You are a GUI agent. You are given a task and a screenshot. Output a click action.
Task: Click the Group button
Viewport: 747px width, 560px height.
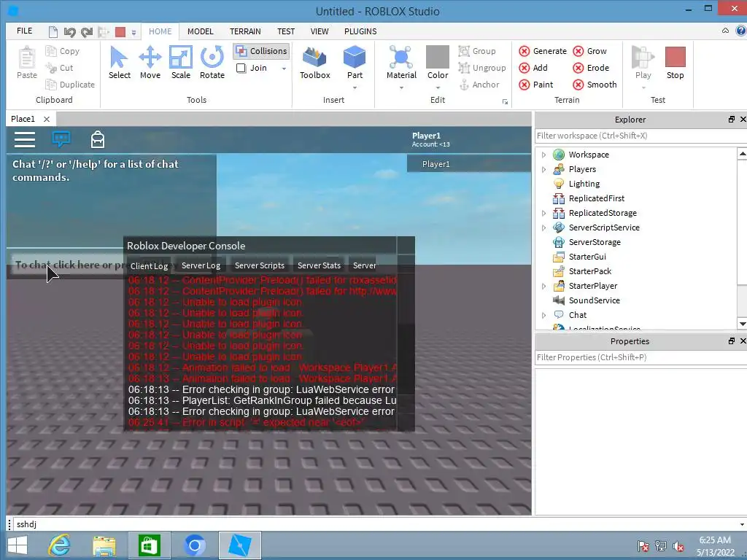[x=477, y=51]
